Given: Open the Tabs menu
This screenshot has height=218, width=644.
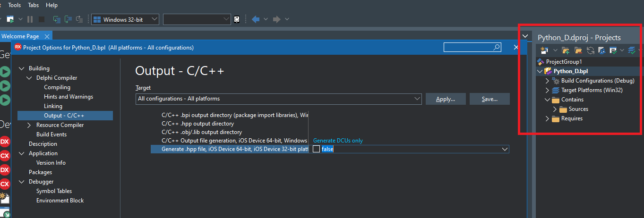Looking at the screenshot, I should coord(34,5).
